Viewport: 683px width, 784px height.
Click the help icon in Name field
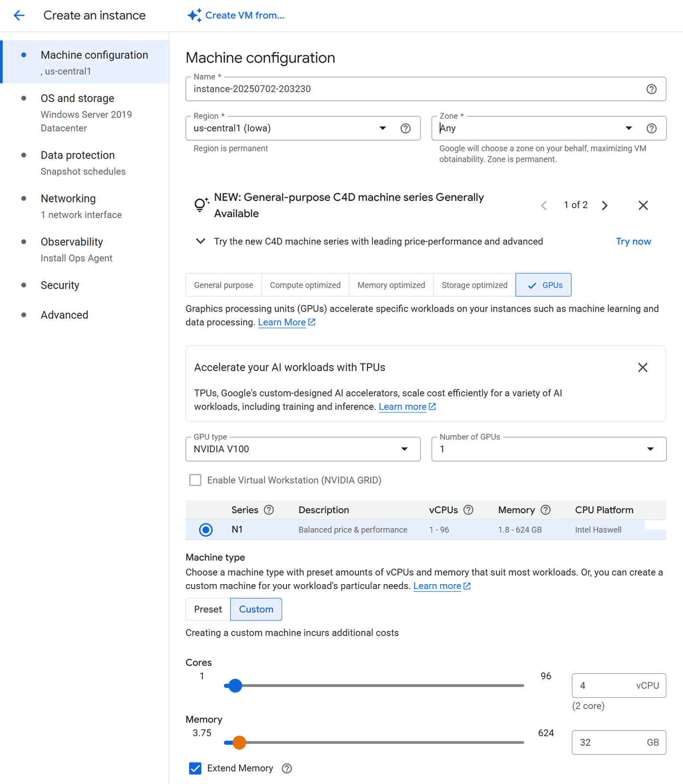tap(651, 89)
